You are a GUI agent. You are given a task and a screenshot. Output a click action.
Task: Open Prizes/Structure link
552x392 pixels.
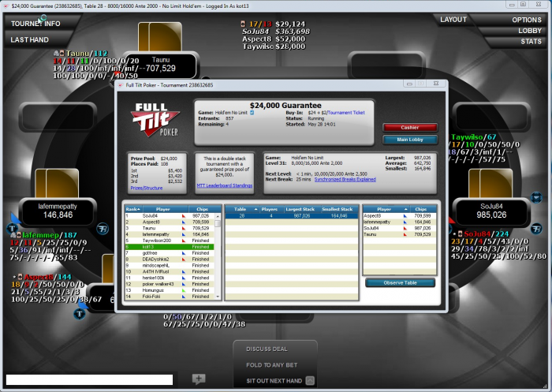(x=147, y=188)
